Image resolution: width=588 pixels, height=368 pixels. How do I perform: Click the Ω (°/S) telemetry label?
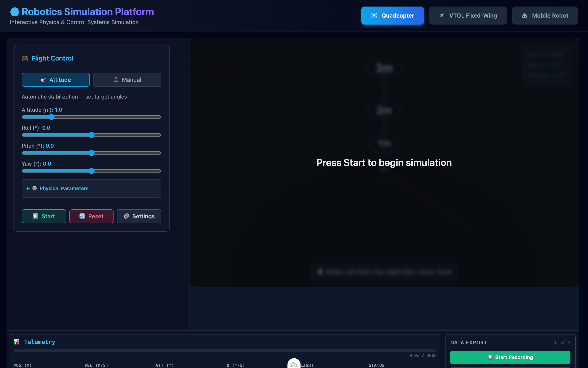pyautogui.click(x=236, y=365)
